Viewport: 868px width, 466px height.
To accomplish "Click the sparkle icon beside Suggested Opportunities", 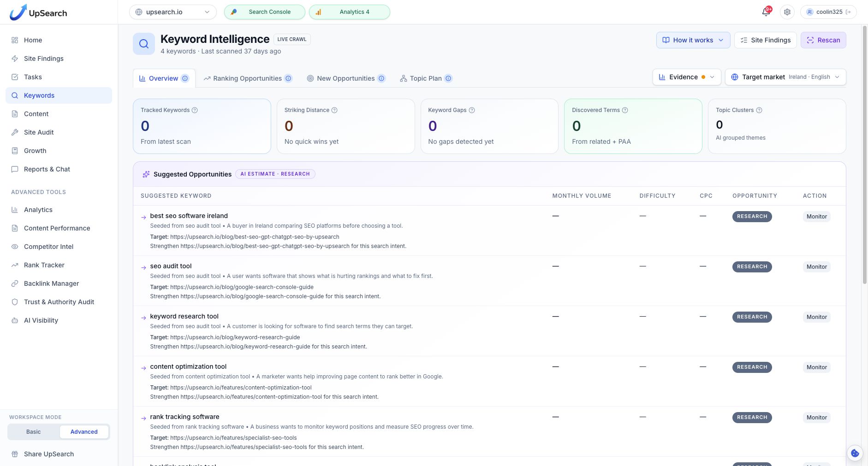I will (146, 174).
